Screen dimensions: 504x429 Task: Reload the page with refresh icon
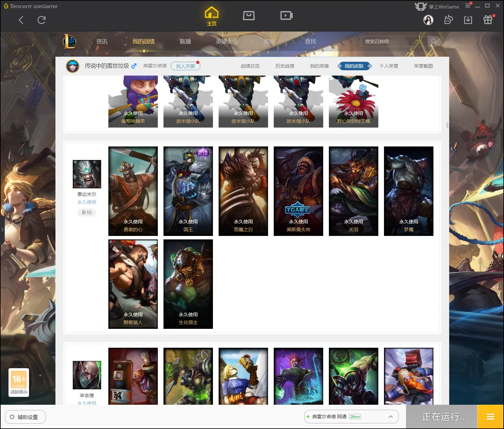coord(42,20)
